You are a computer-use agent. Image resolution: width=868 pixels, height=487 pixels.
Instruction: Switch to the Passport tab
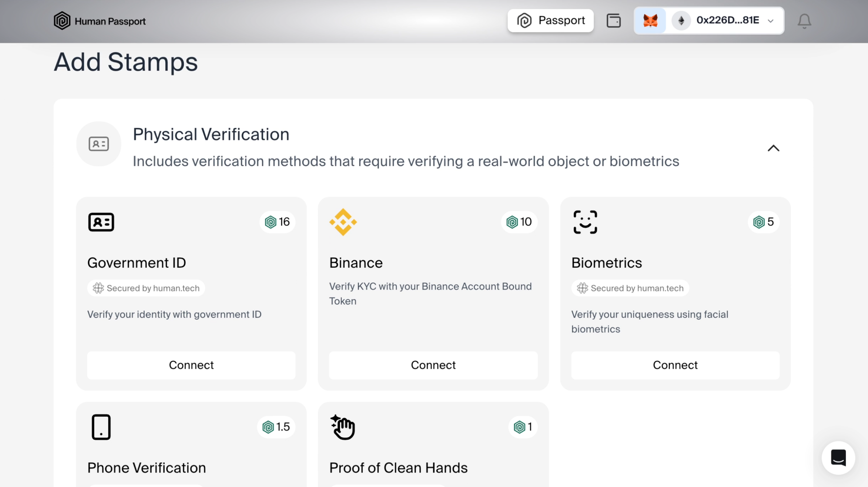(551, 21)
